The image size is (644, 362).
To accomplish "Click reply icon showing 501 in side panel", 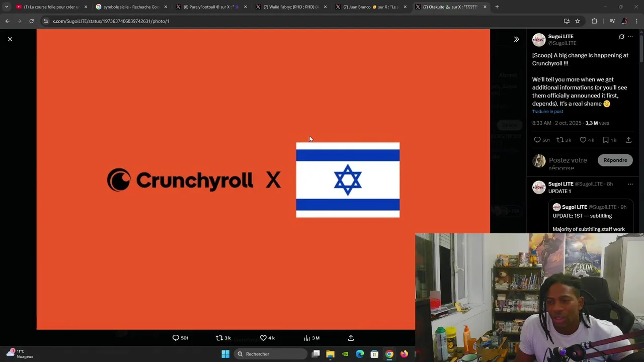I will (541, 140).
